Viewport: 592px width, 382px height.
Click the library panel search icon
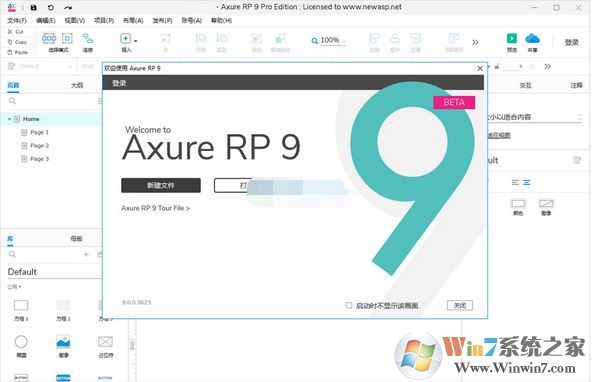pyautogui.click(x=12, y=254)
